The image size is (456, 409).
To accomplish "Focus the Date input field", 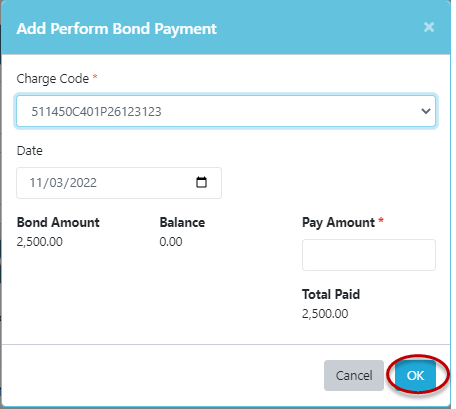I will point(119,183).
